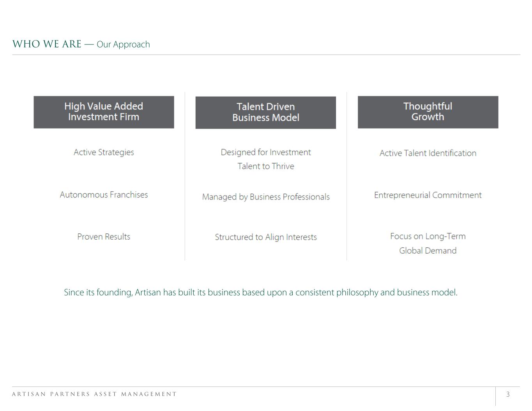This screenshot has height=411, width=532.
Task: Click the vertical divider between first two columns
Action: click(185, 176)
